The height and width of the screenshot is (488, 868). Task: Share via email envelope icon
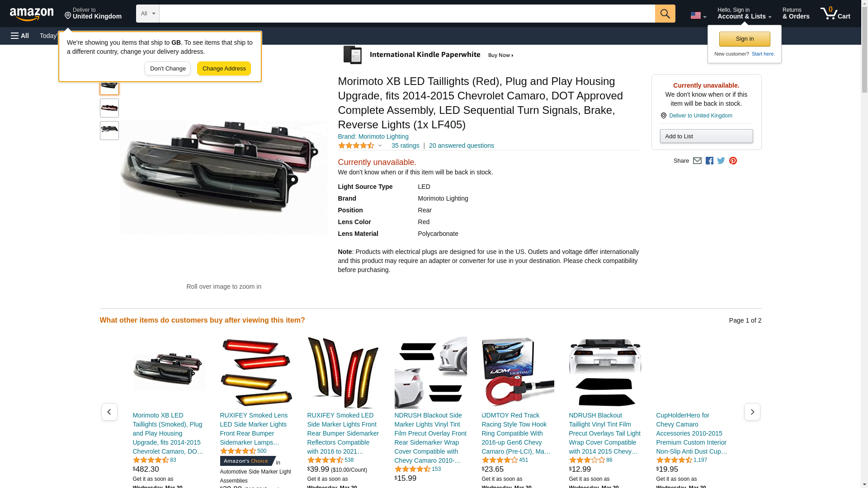(x=697, y=161)
